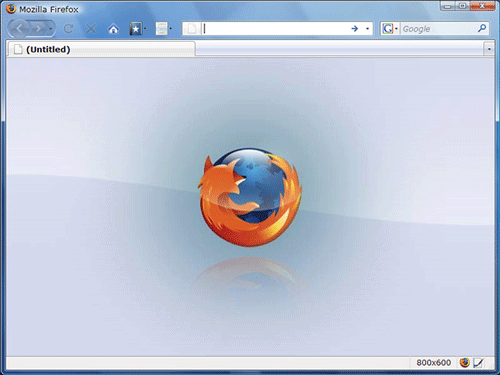This screenshot has height=375, width=500.
Task: Click the bookmarks star icon
Action: click(136, 29)
